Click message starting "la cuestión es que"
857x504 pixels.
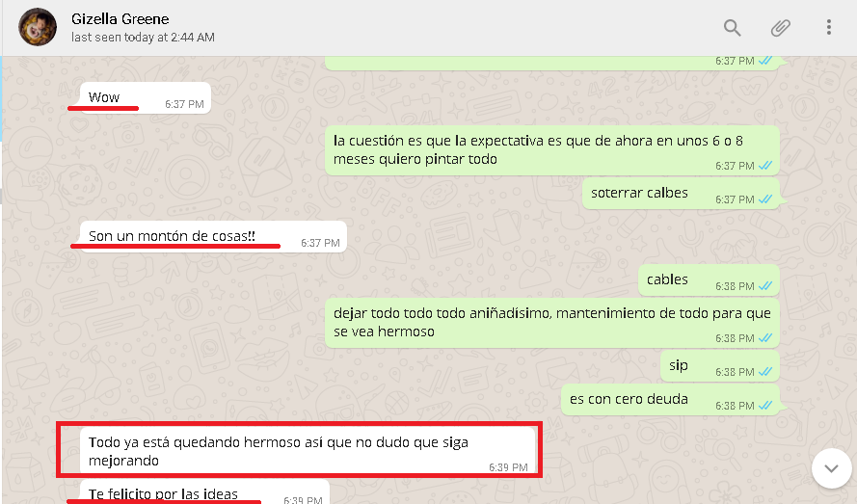coord(552,150)
